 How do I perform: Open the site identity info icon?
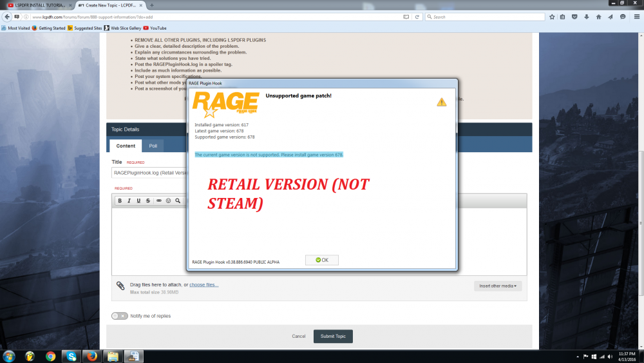tap(26, 17)
